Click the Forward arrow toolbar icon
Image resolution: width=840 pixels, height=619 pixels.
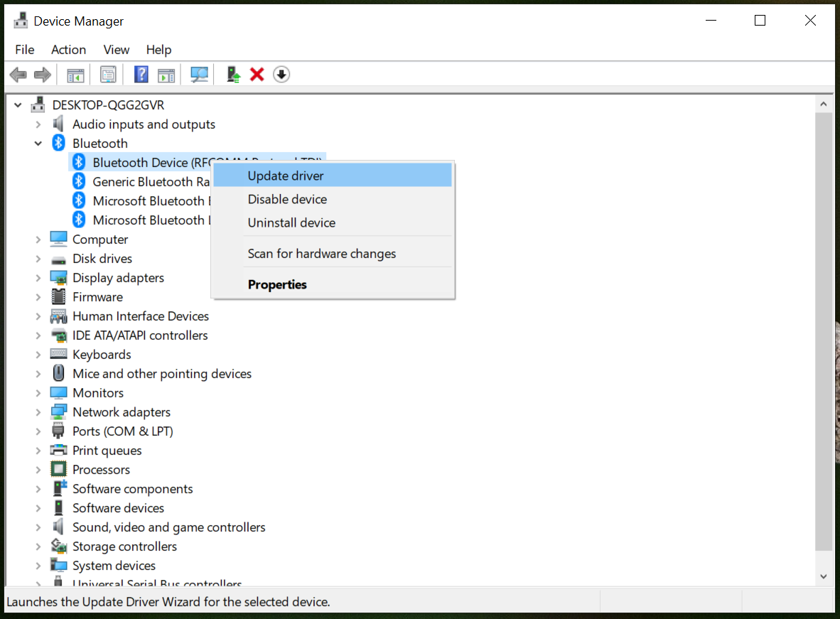pos(43,75)
